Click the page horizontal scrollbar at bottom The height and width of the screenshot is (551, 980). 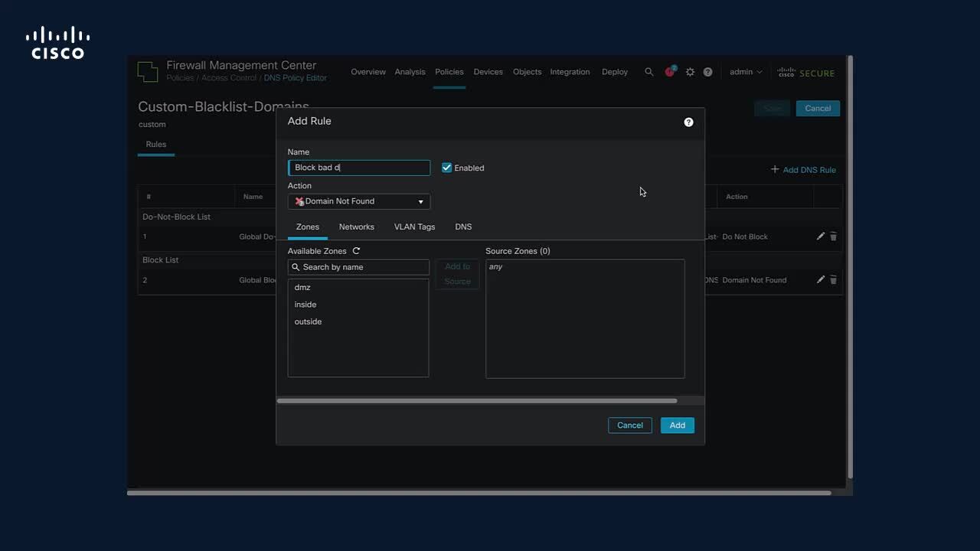pos(479,493)
